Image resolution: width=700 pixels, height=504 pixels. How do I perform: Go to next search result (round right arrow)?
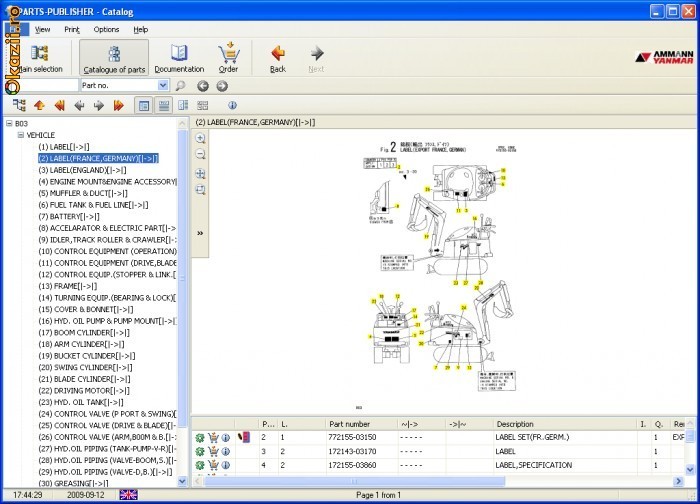tap(222, 86)
